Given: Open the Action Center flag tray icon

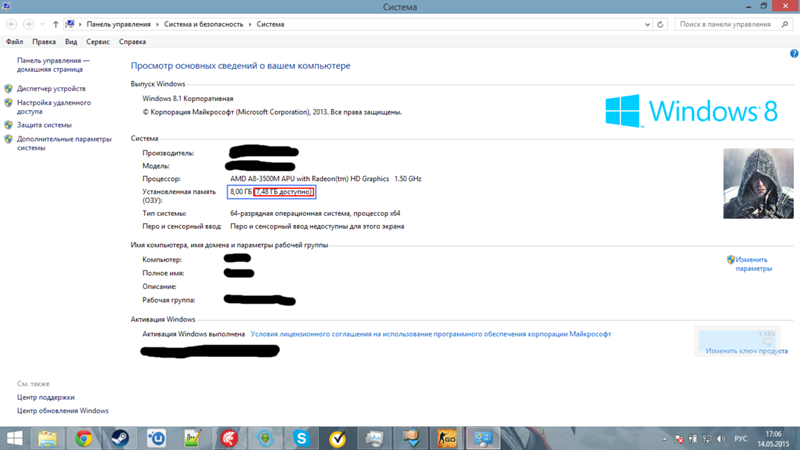Looking at the screenshot, I should tap(679, 439).
